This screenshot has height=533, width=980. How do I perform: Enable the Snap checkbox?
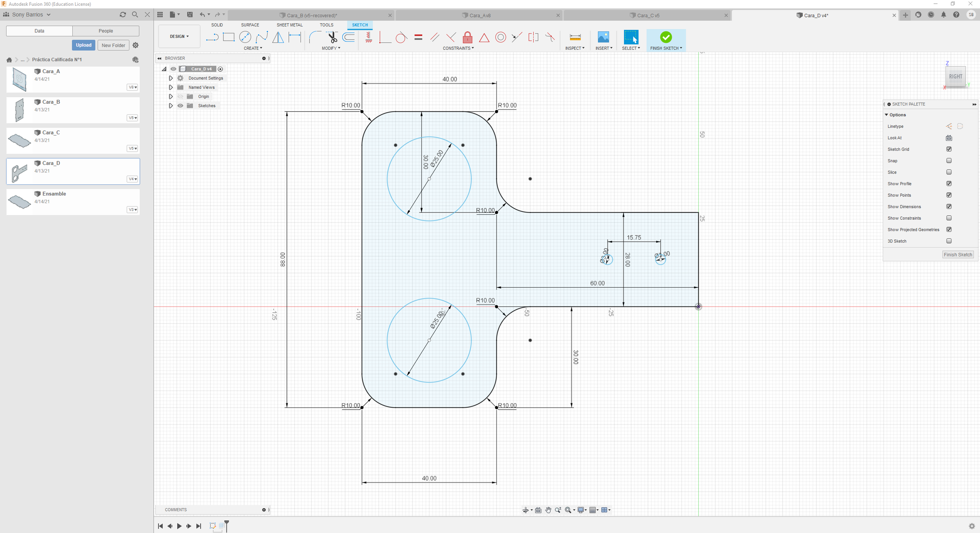coord(949,160)
